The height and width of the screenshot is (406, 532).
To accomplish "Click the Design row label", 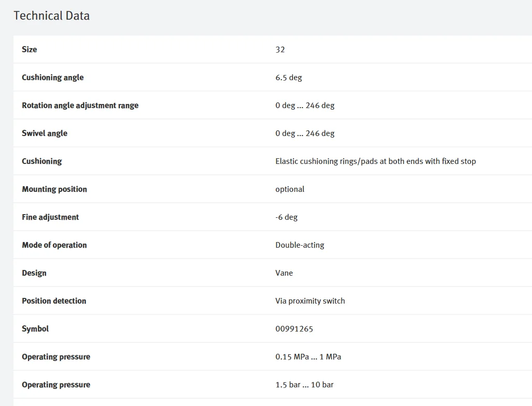I will coord(34,273).
